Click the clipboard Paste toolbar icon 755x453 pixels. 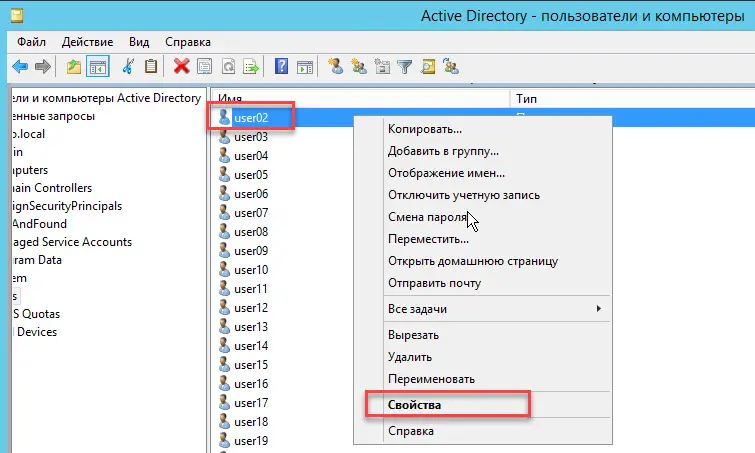(151, 66)
